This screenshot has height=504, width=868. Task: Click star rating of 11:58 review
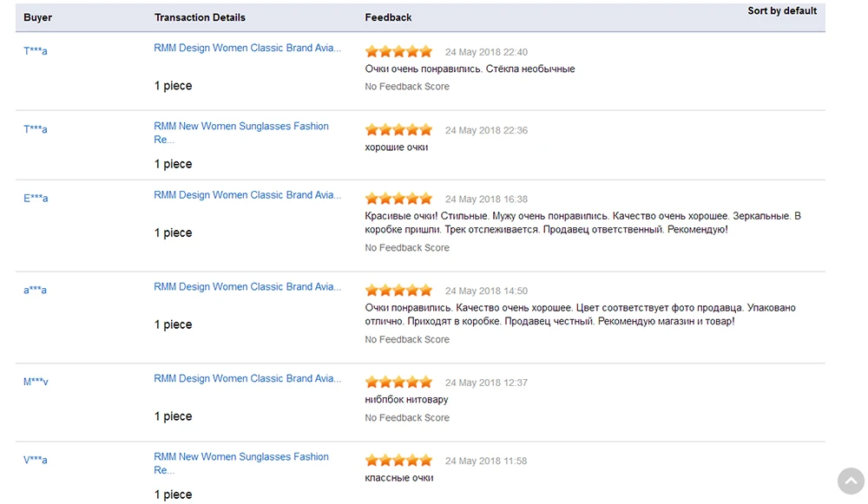(x=398, y=461)
